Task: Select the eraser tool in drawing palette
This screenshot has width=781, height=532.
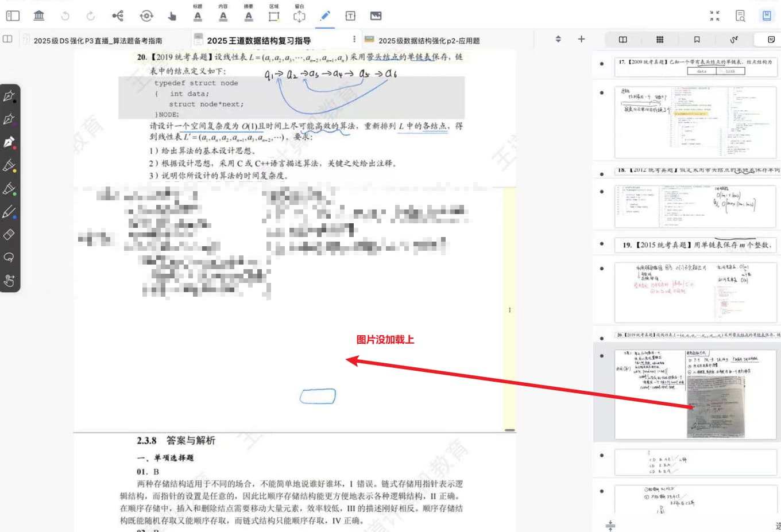Action: tap(9, 235)
